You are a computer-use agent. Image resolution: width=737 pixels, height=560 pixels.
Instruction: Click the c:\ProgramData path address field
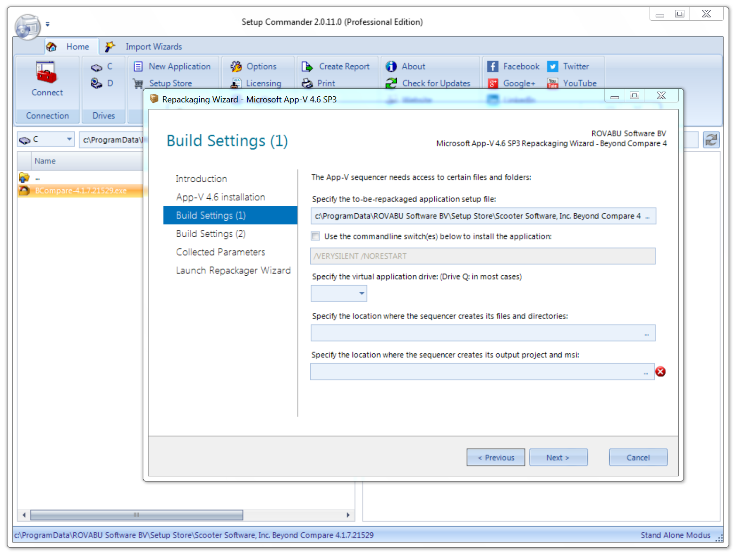111,140
